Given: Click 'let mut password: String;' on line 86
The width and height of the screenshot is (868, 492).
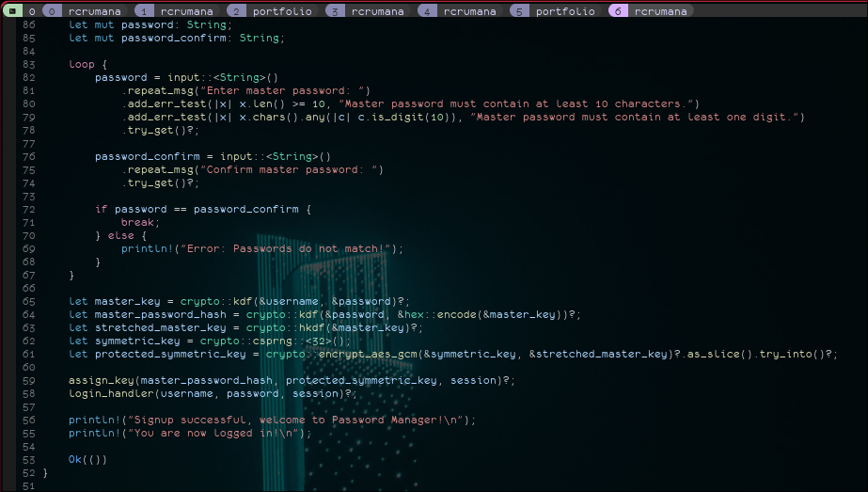Looking at the screenshot, I should point(150,24).
